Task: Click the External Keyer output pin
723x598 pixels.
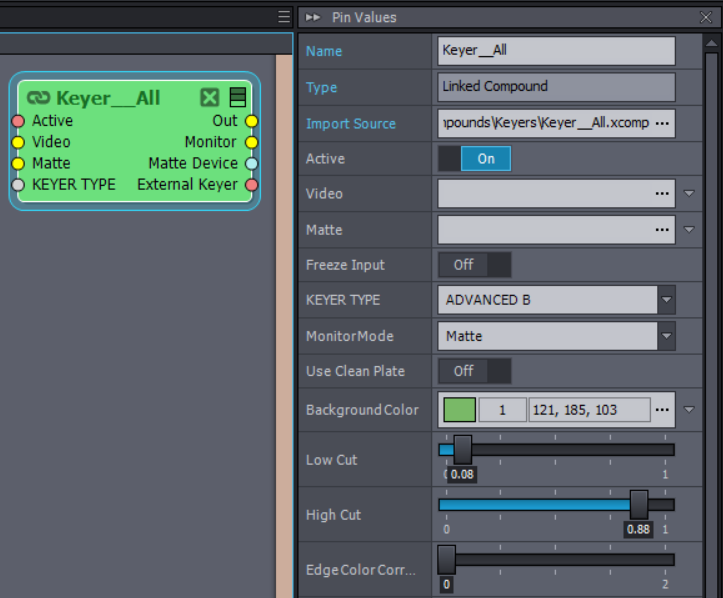Action: point(251,185)
